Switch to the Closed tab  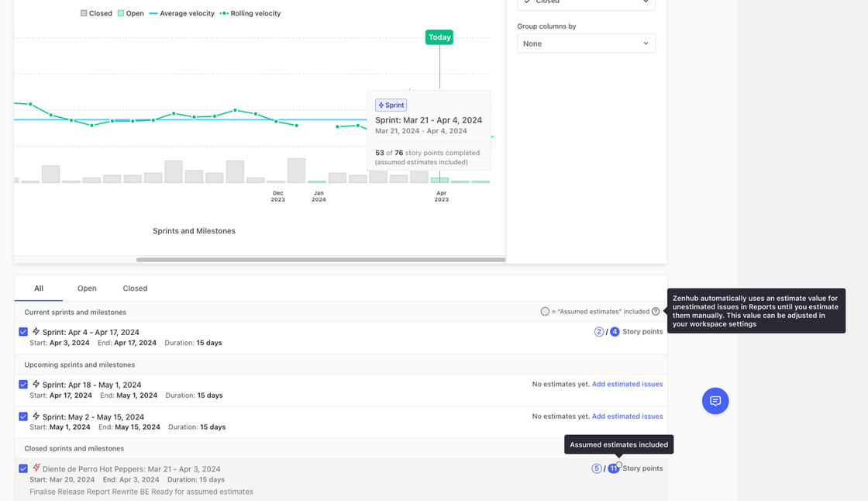click(x=135, y=289)
